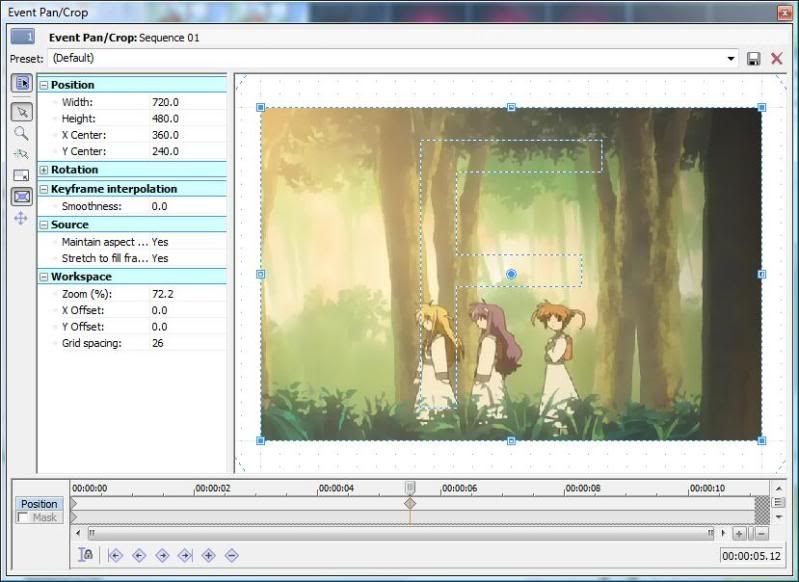
Task: Zoom in timeline with plus button
Action: point(739,534)
